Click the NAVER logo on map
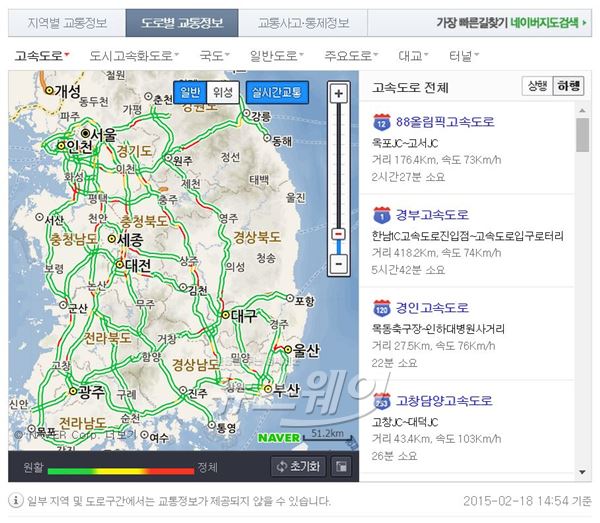This screenshot has width=600, height=523. [279, 438]
